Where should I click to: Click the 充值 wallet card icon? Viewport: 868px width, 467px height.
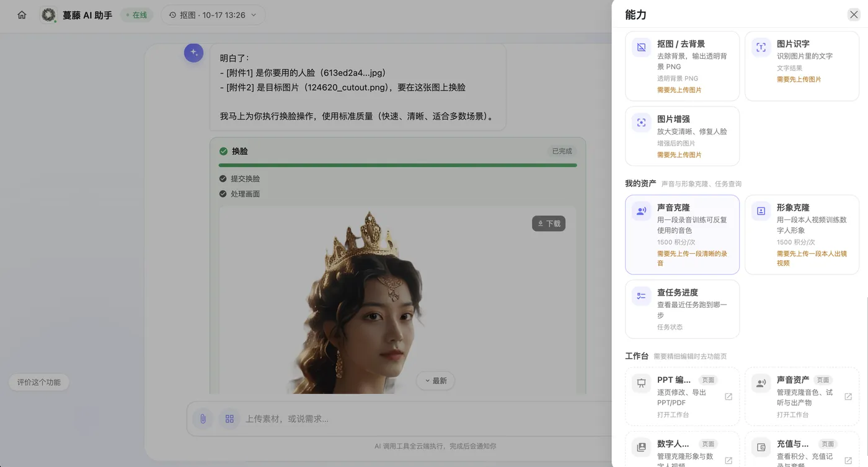pos(761,447)
